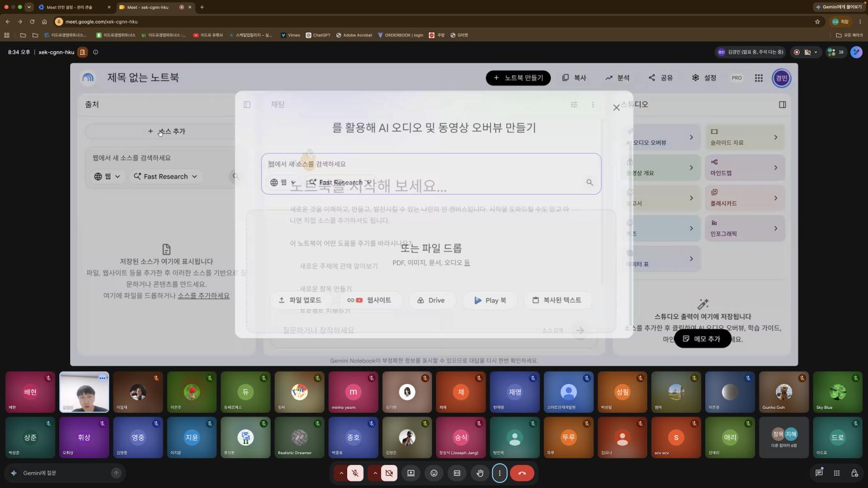Click the Gemini pencil spark button
This screenshot has width=868, height=488.
coord(856,52)
